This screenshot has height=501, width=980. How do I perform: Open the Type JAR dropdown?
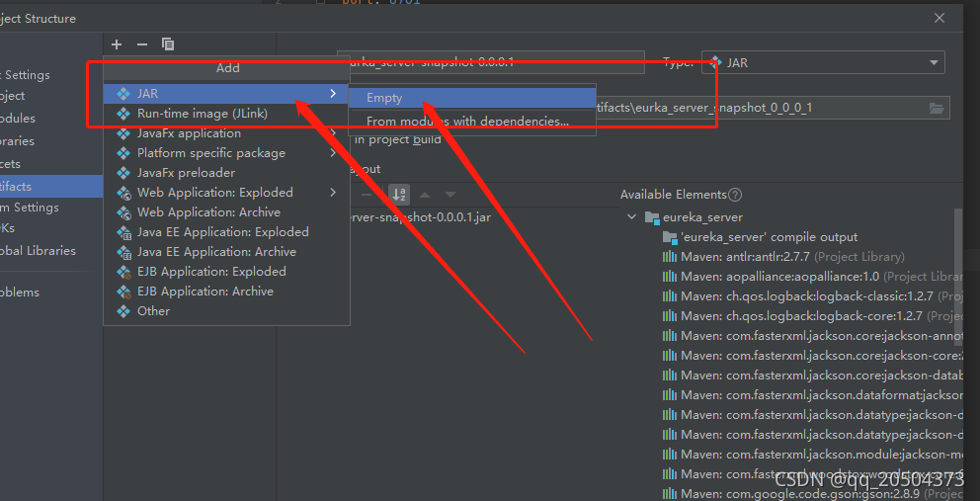(x=823, y=62)
